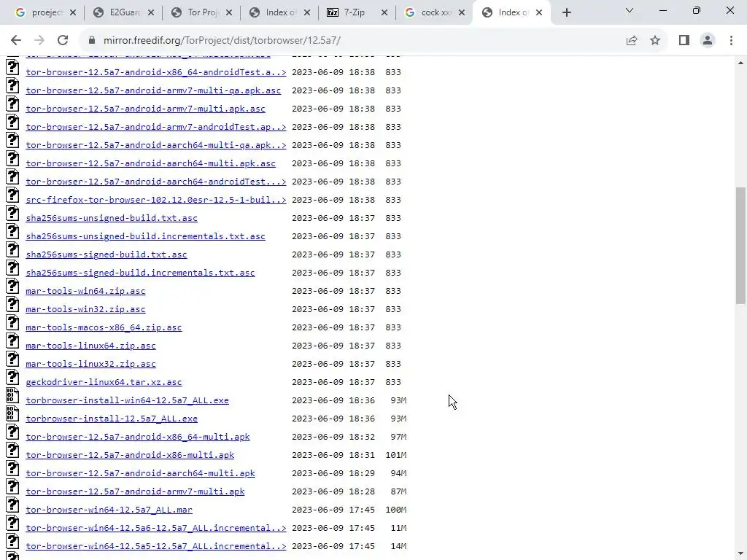Screen dimensions: 747x560
Task: Close the active Index of tab
Action: [x=539, y=13]
